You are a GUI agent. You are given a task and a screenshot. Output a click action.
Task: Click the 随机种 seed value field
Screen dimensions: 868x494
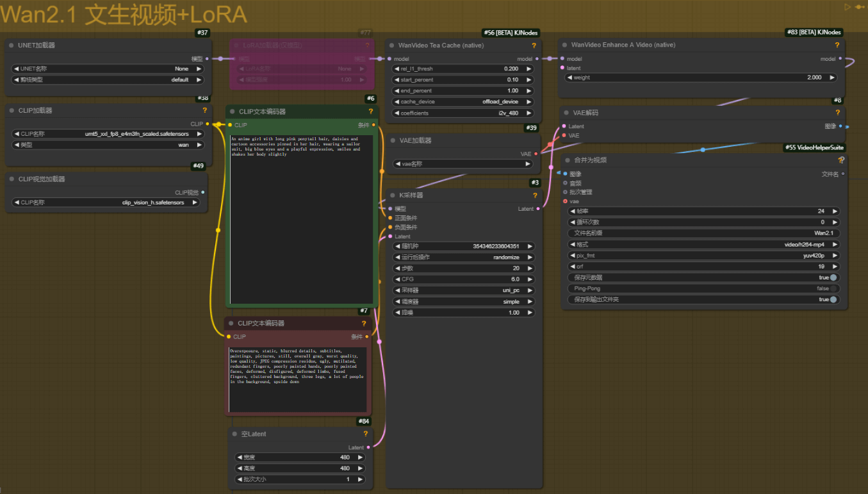pyautogui.click(x=464, y=246)
